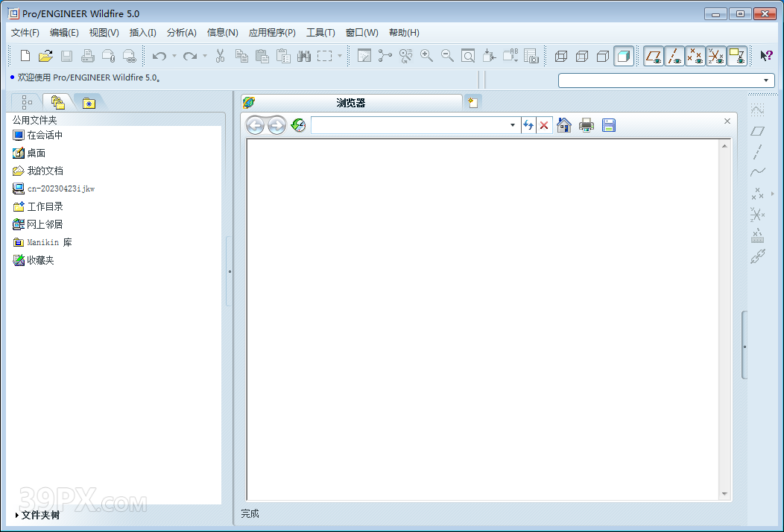
Task: Click the context-sensitive help icon
Action: [x=766, y=55]
